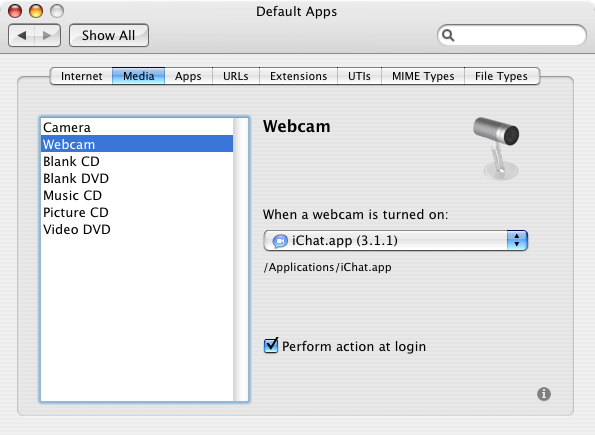595x435 pixels.
Task: Minimize the window using the yellow button
Action: [36, 11]
